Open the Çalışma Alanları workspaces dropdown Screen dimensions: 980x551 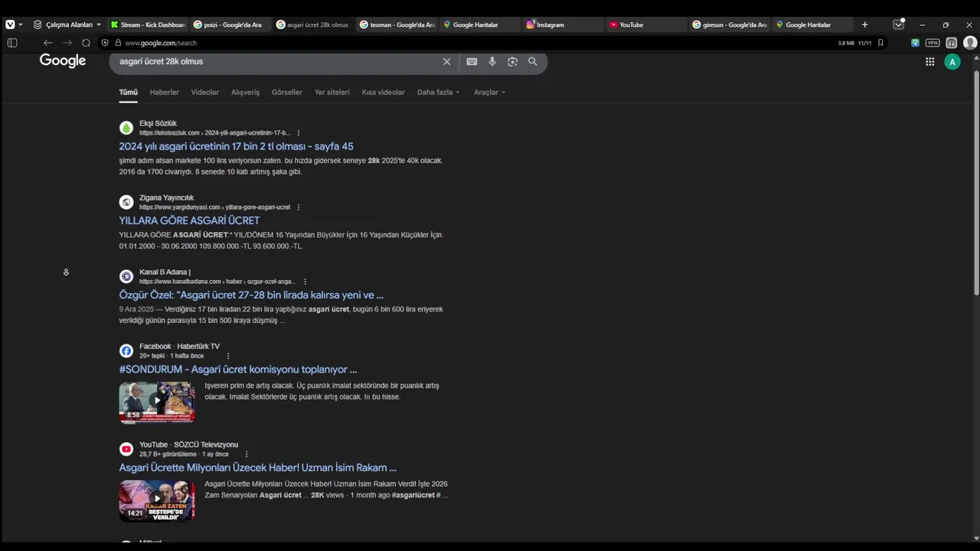coord(67,24)
